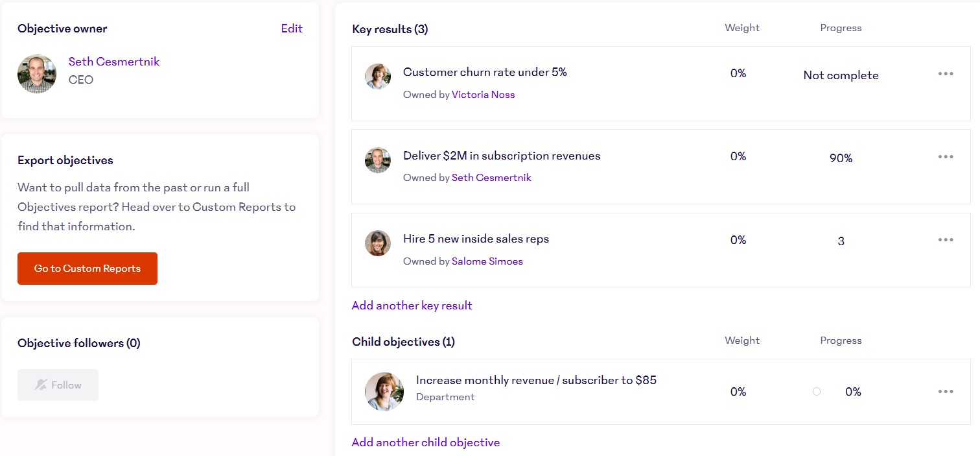
Task: Click the progress status circle for child objective
Action: (817, 392)
